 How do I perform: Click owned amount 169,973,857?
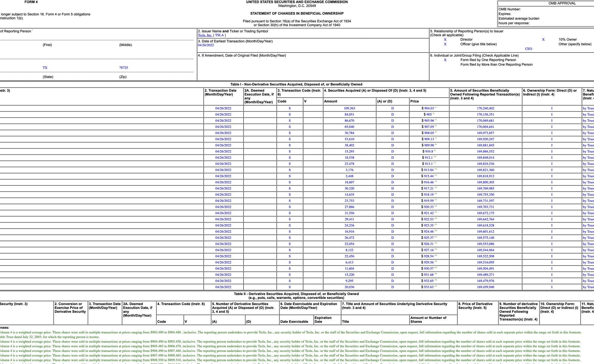[x=485, y=133]
